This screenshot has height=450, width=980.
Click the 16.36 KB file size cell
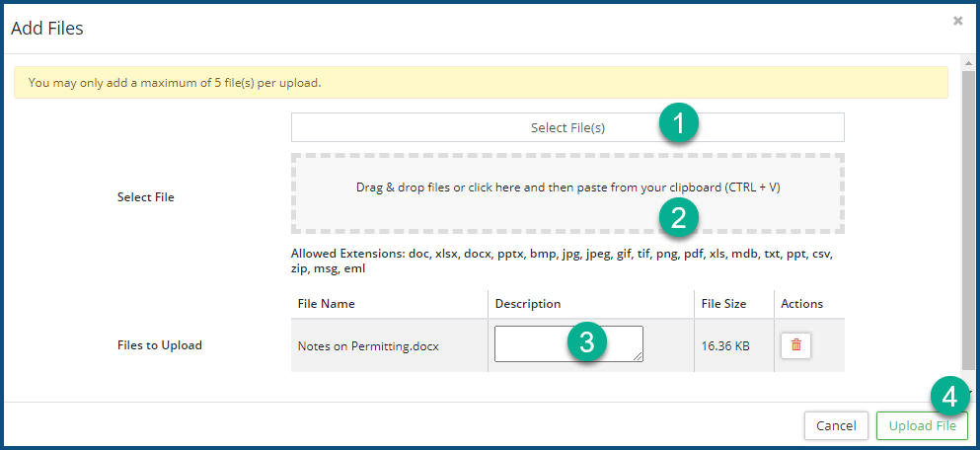(723, 346)
